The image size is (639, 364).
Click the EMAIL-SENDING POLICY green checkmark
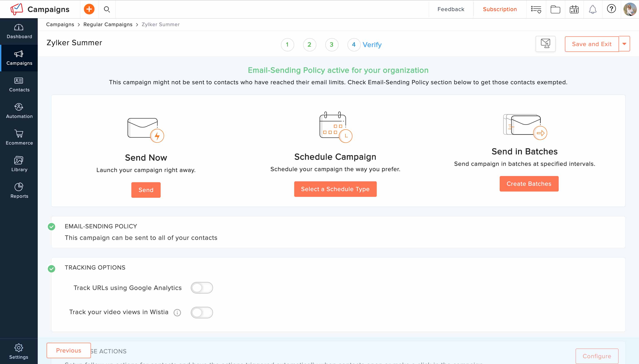[x=51, y=226]
